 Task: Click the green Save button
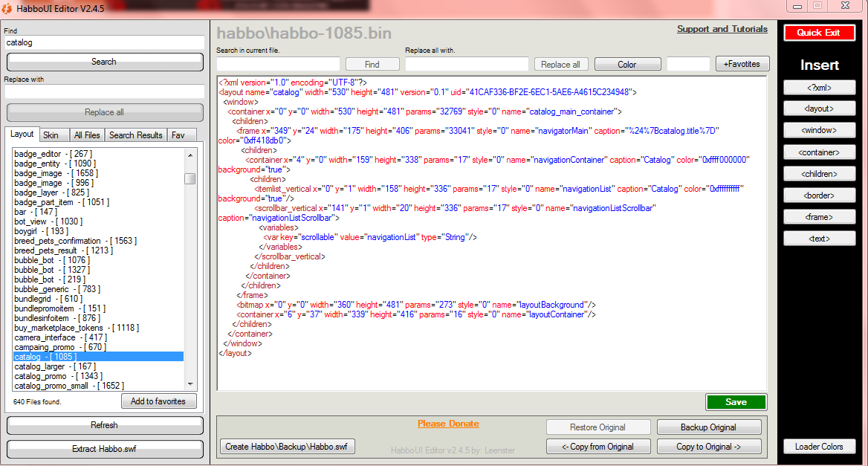[x=736, y=402]
